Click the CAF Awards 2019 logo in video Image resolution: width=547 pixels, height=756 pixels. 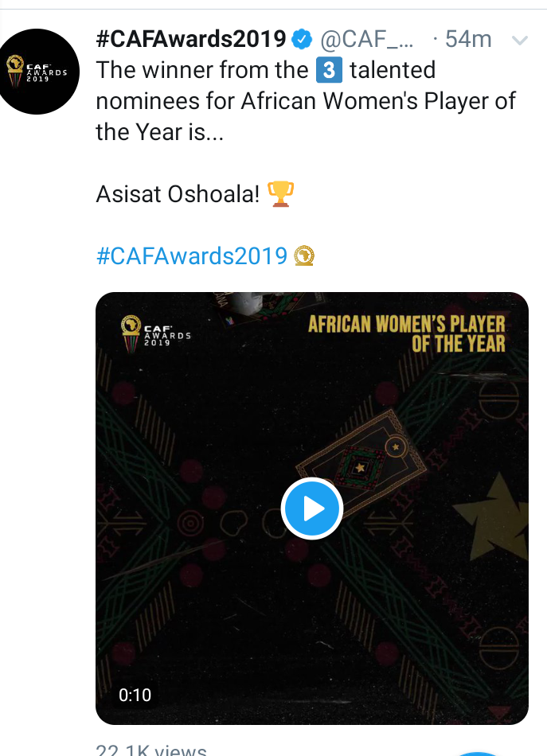pyautogui.click(x=155, y=334)
